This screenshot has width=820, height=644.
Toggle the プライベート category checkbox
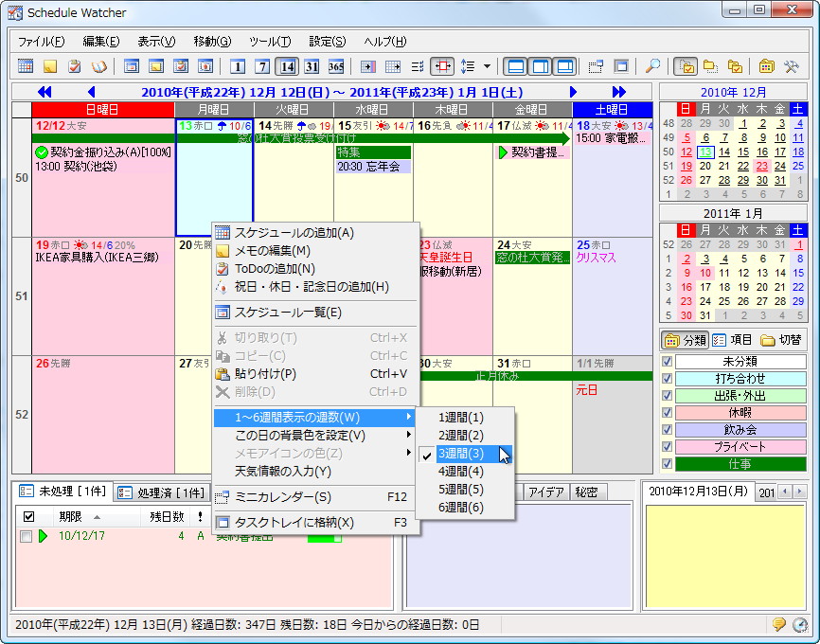point(667,446)
